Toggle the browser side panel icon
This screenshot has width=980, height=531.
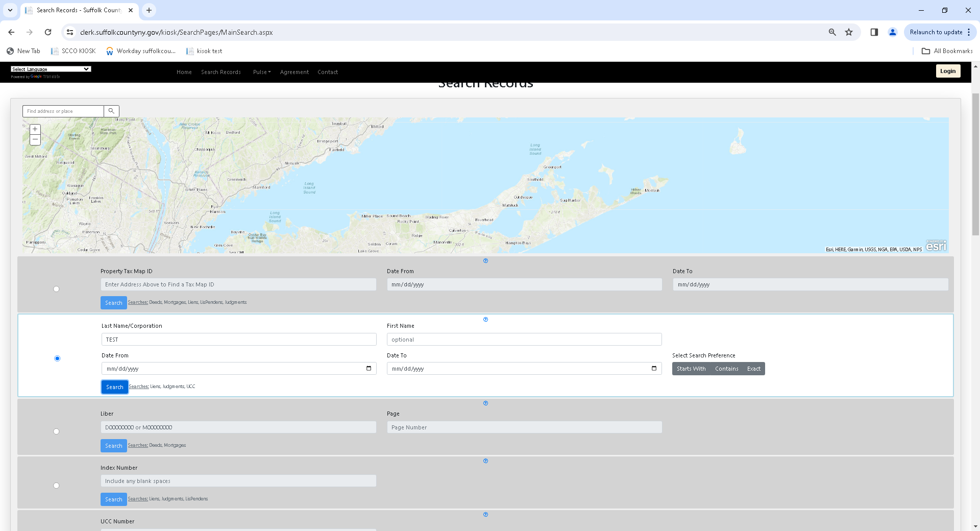[874, 32]
